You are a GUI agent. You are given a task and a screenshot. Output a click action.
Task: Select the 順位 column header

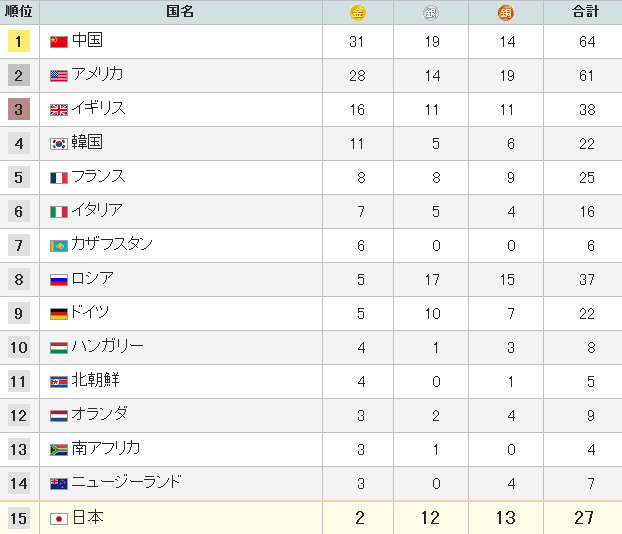(19, 12)
